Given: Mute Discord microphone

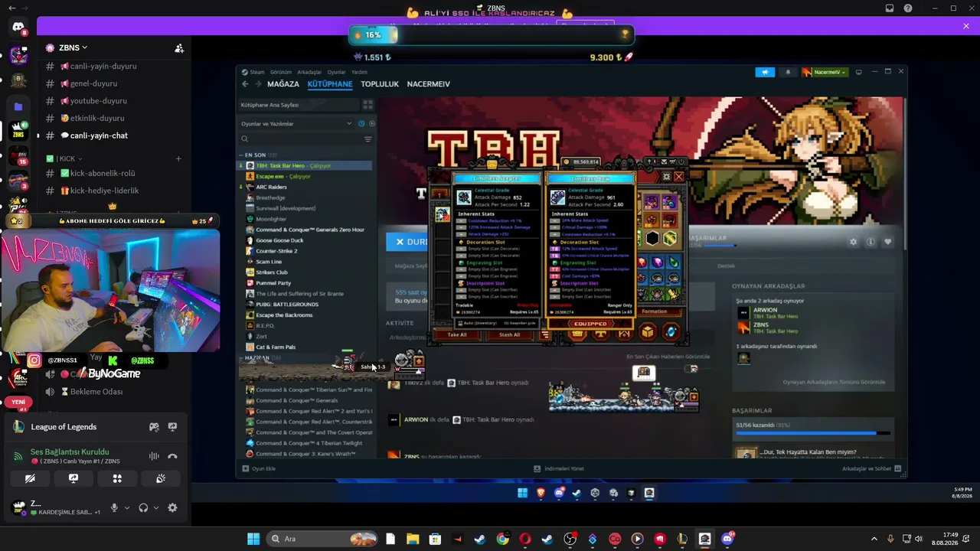Looking at the screenshot, I should pos(114,507).
